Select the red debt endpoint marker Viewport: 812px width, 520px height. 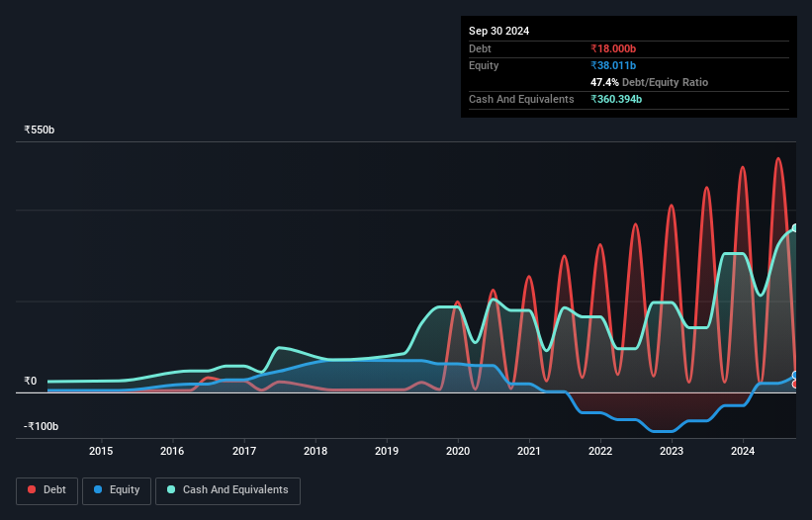[x=796, y=385]
